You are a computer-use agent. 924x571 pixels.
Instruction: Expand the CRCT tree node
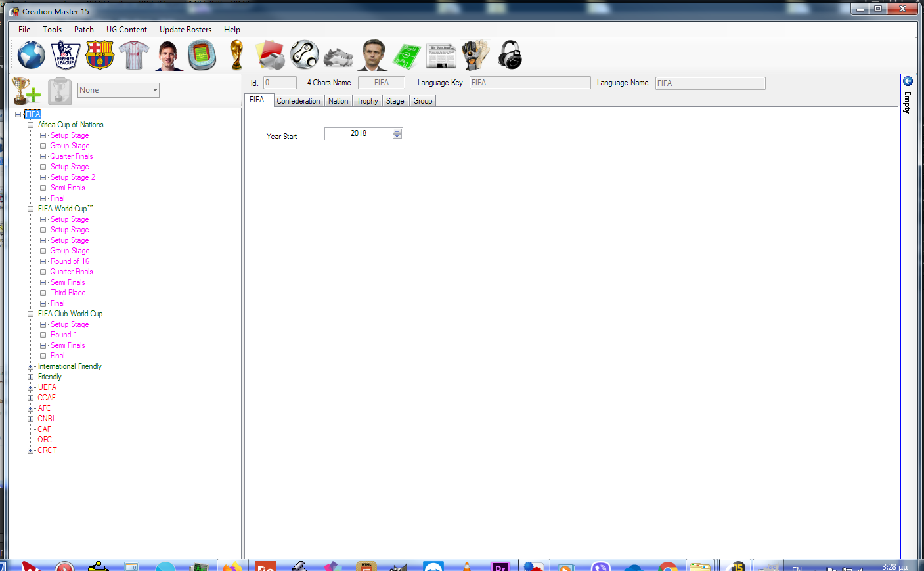click(30, 450)
